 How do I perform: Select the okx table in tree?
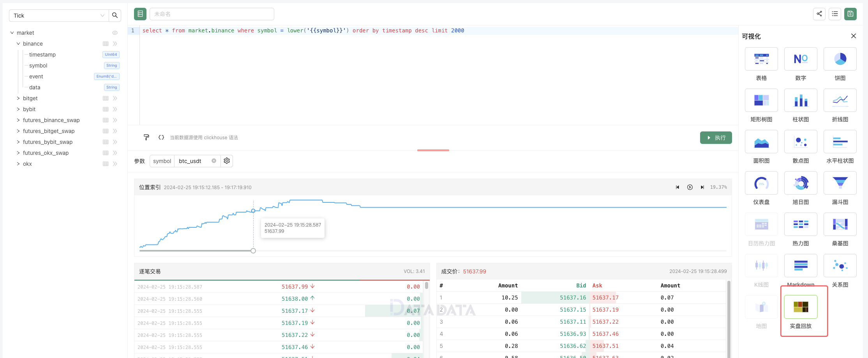pyautogui.click(x=27, y=164)
